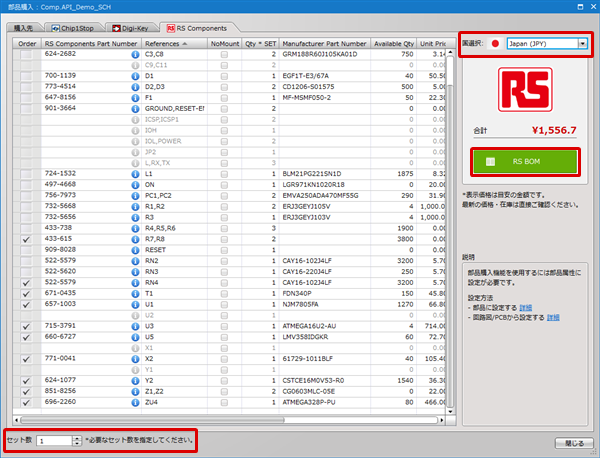600x458 pixels.
Task: Select the RS Components tab
Action: click(197, 28)
